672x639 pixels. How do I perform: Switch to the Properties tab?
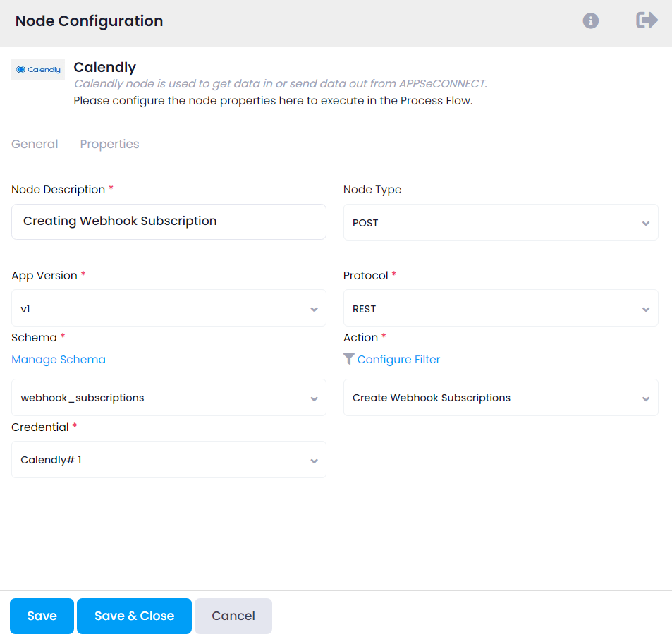pos(109,144)
